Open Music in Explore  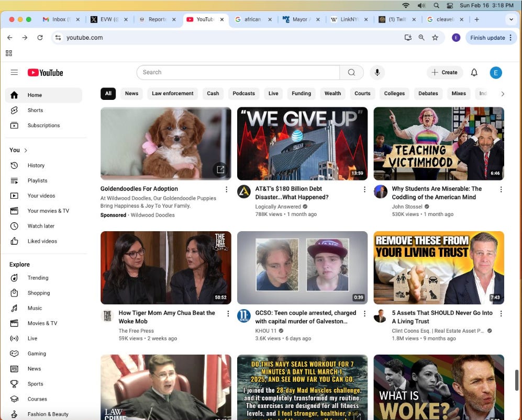[43, 308]
